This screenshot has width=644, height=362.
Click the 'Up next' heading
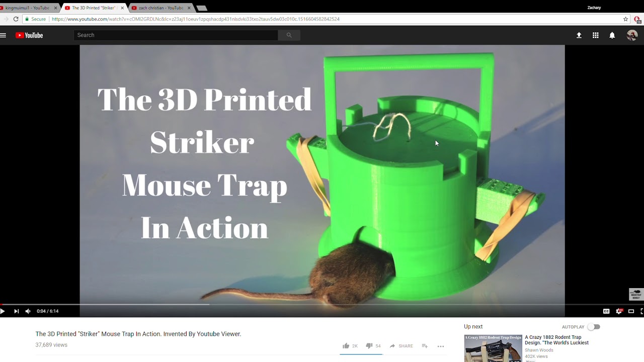(473, 327)
